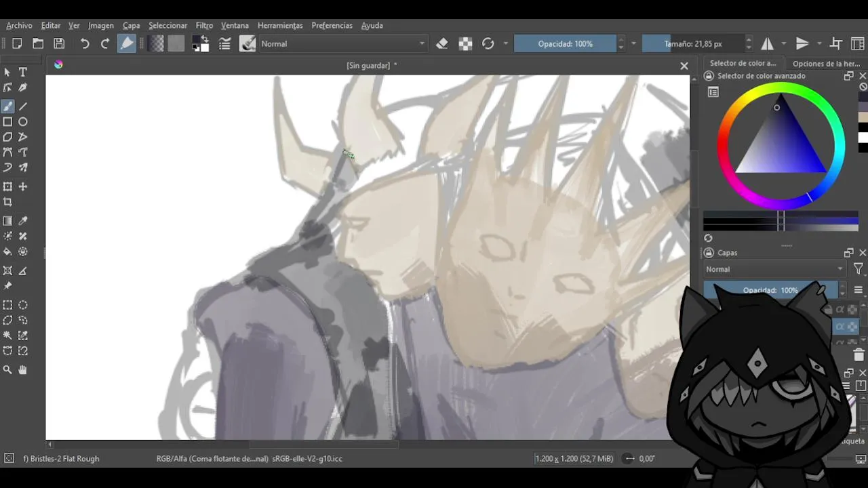Pick the beige swatch in color history

pyautogui.click(x=863, y=117)
